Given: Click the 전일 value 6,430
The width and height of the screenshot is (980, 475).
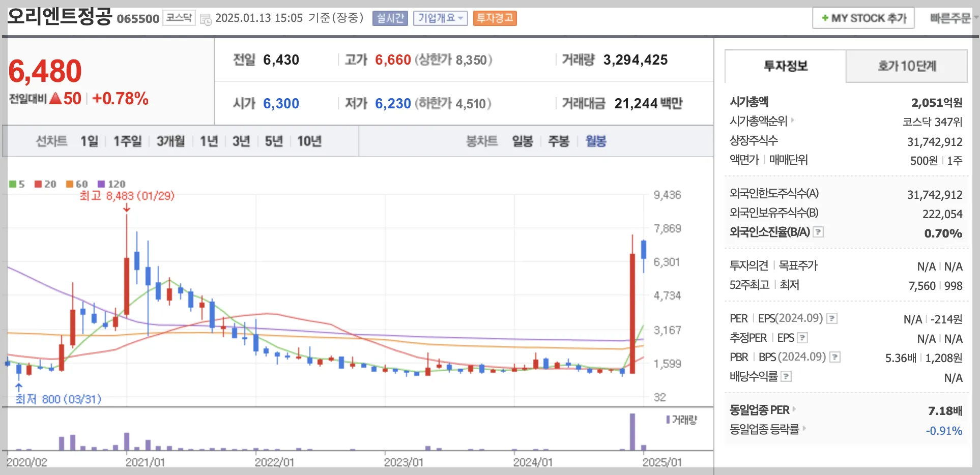Looking at the screenshot, I should [x=281, y=60].
